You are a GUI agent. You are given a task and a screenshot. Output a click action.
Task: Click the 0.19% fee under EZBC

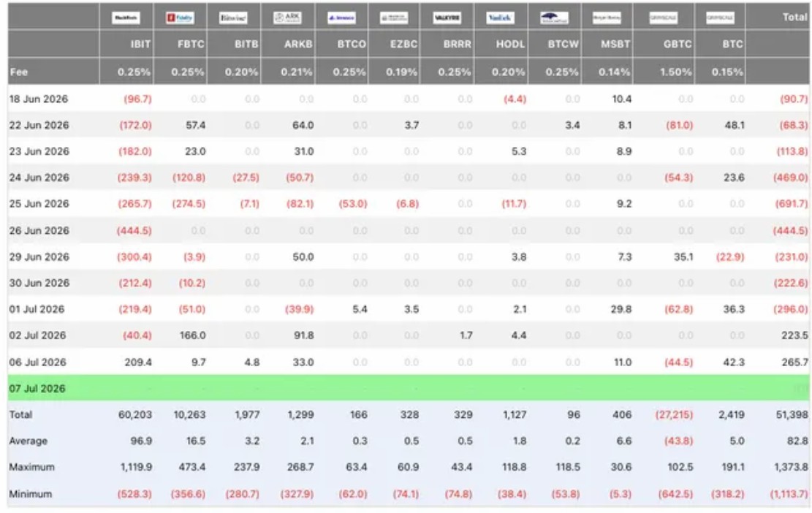(402, 72)
